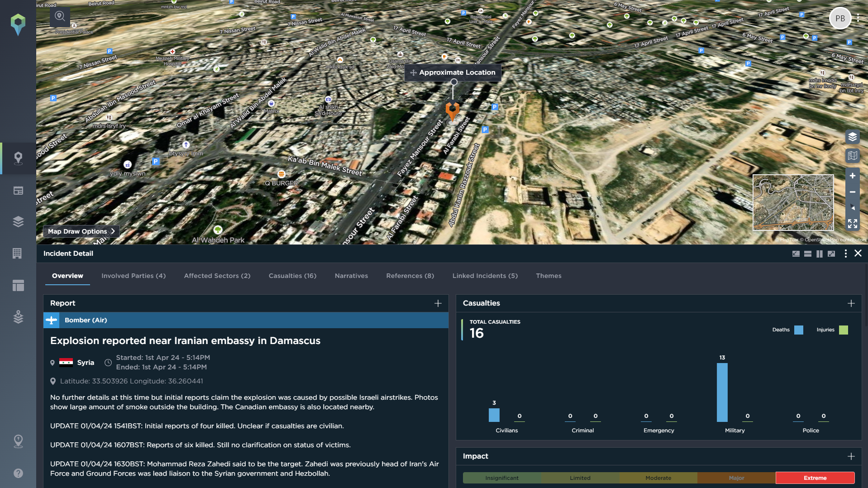Click the Bomber (Air) airplane icon
The height and width of the screenshot is (488, 868).
point(52,320)
